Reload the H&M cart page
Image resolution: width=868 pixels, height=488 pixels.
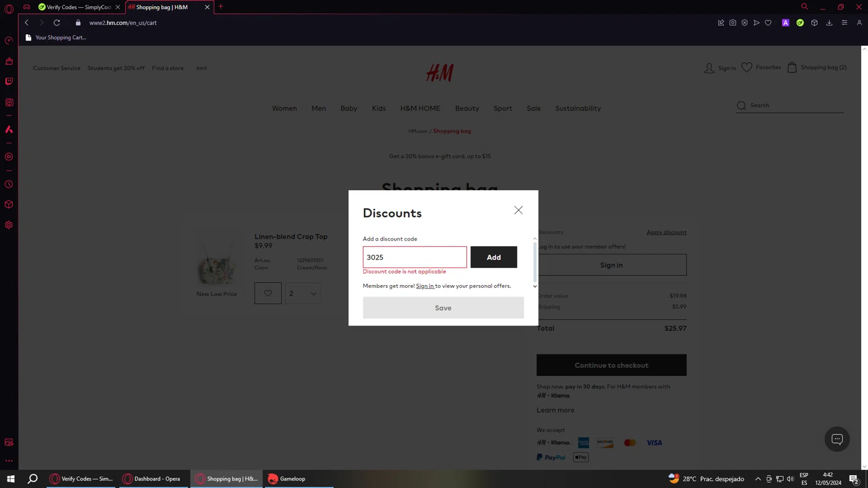(57, 23)
